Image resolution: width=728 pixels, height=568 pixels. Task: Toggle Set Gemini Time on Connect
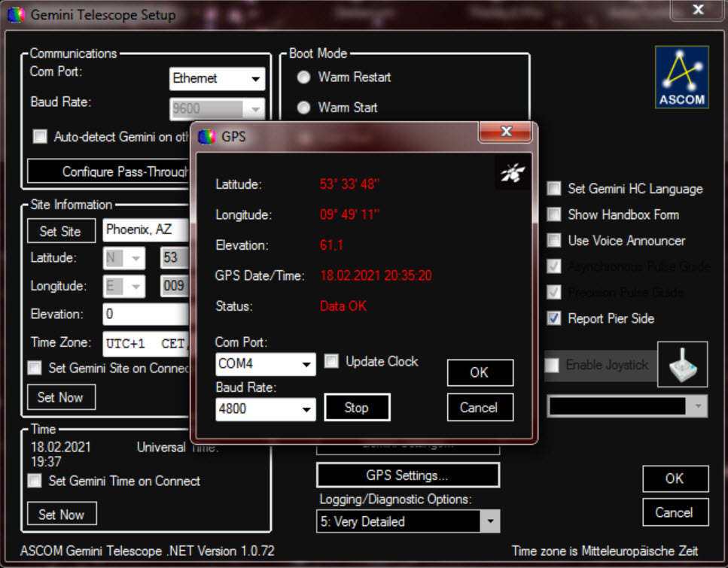pos(35,481)
